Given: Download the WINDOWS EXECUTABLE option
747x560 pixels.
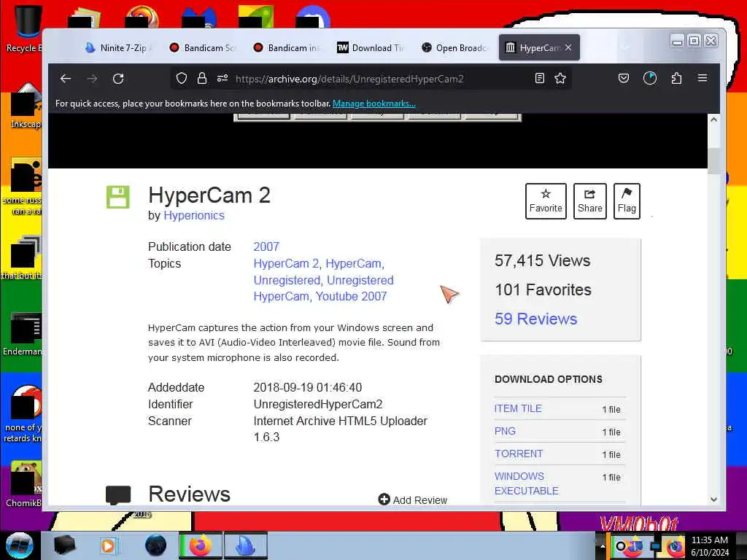Looking at the screenshot, I should click(x=526, y=483).
